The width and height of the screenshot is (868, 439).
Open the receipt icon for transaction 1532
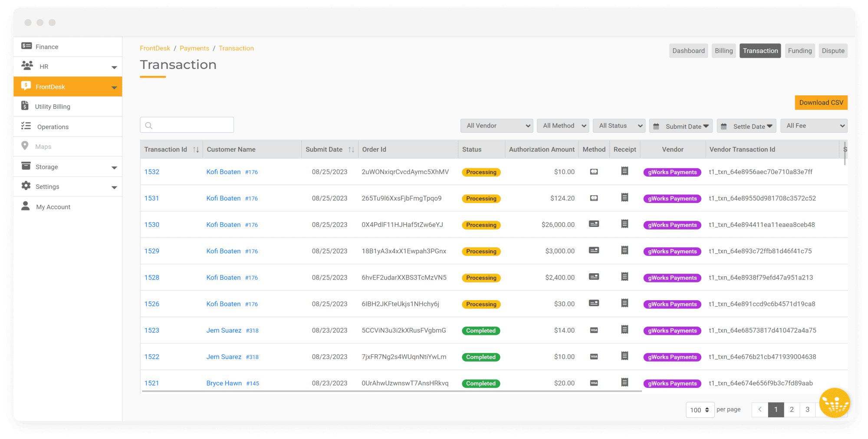pyautogui.click(x=625, y=171)
